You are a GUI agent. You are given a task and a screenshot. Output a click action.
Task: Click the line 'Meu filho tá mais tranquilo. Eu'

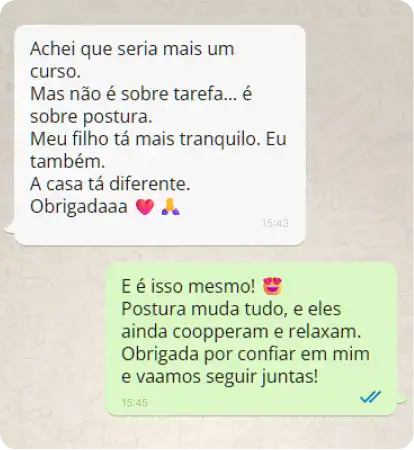click(x=158, y=139)
